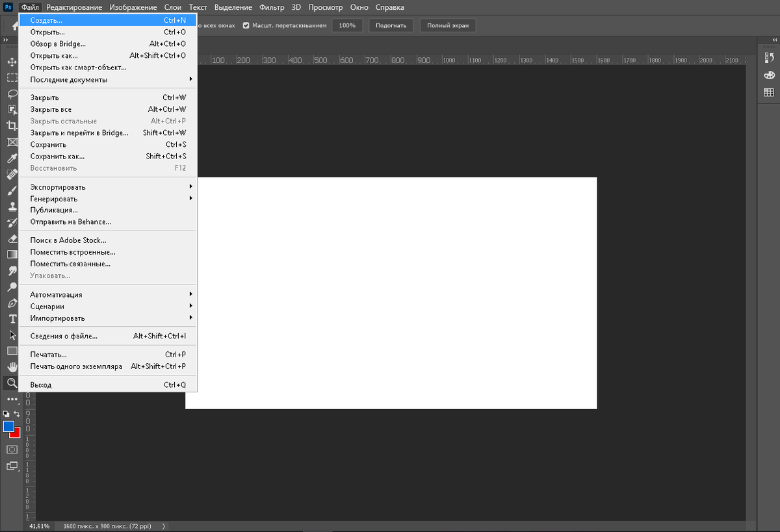Open the Edit Toolbar three-dots icon

pyautogui.click(x=12, y=399)
